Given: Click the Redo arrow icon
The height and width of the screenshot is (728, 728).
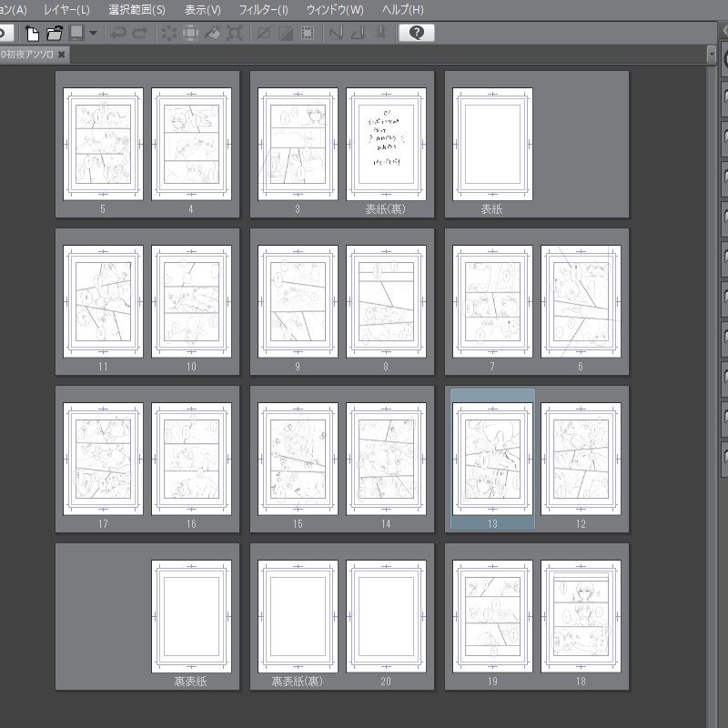Looking at the screenshot, I should 140,33.
